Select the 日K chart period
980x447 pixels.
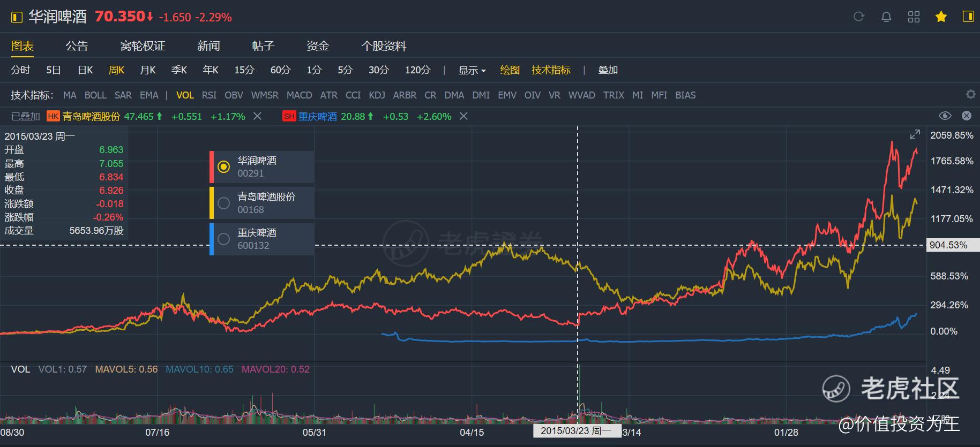[85, 70]
